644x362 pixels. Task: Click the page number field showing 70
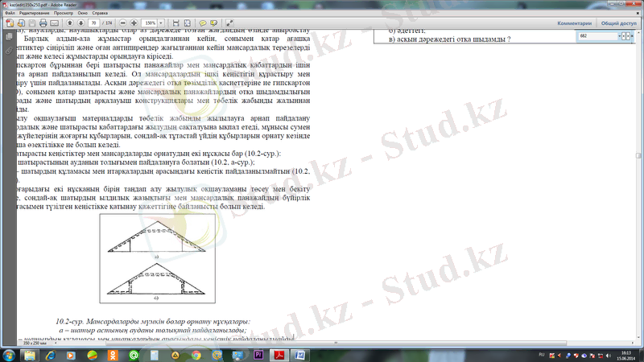(94, 23)
